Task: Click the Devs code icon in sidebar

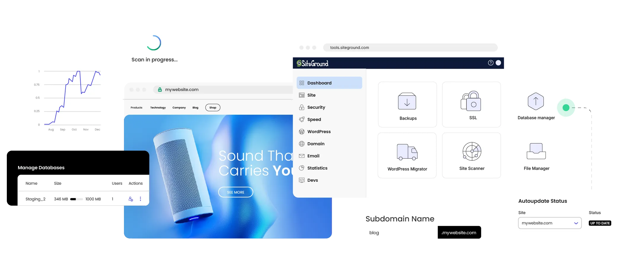Action: coord(302,180)
